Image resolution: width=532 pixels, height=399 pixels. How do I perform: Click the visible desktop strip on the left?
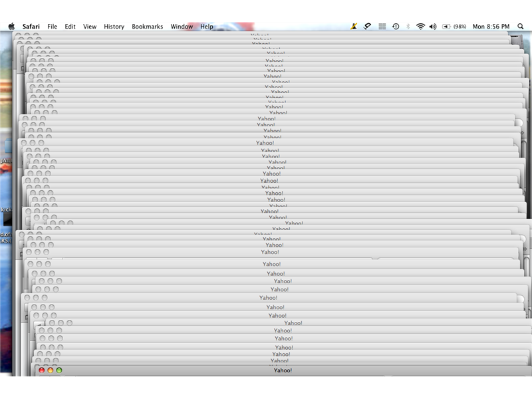7,199
